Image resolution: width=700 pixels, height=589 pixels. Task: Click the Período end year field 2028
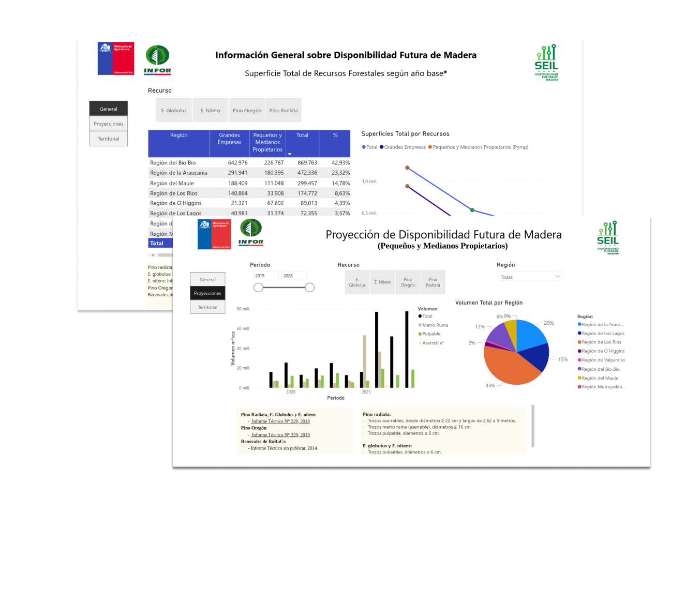coord(294,276)
